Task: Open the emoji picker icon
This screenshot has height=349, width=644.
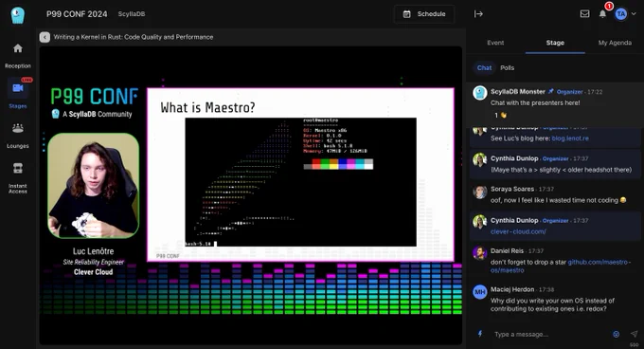Action: point(617,334)
